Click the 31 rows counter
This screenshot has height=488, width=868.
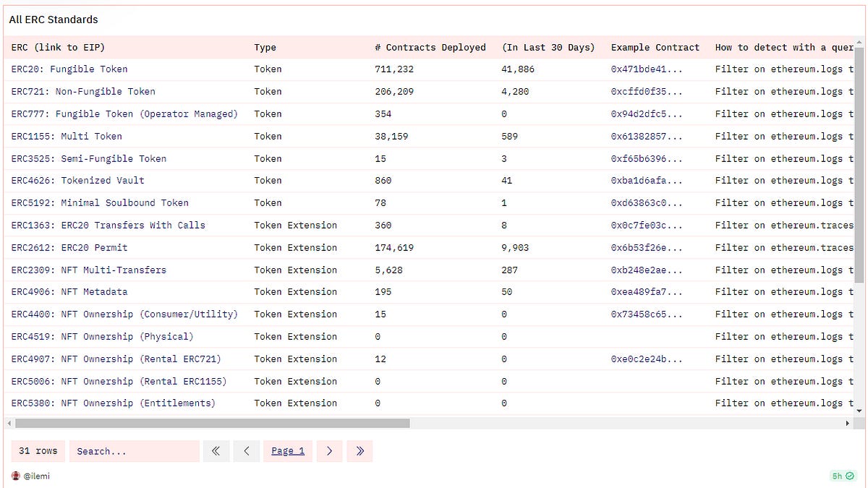pos(38,451)
